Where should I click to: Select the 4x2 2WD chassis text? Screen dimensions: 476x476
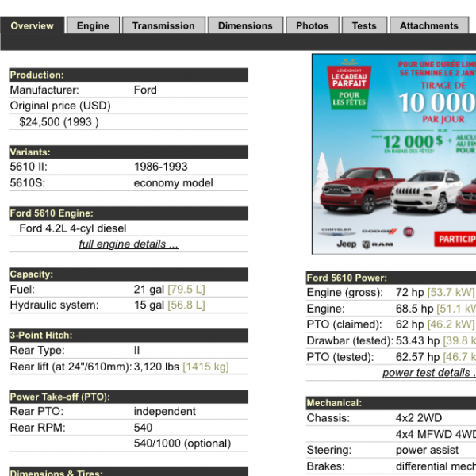(419, 418)
